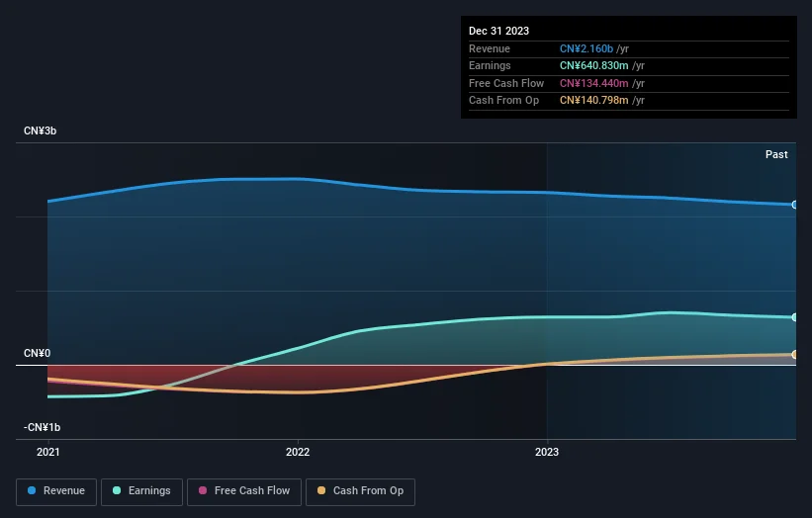812x518 pixels.
Task: Click the free cash flow value CN¥134.440m
Action: [593, 83]
